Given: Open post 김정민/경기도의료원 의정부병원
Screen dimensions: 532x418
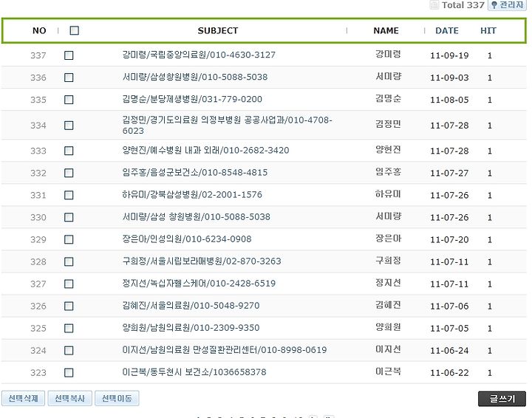Looking at the screenshot, I should pos(227,125).
